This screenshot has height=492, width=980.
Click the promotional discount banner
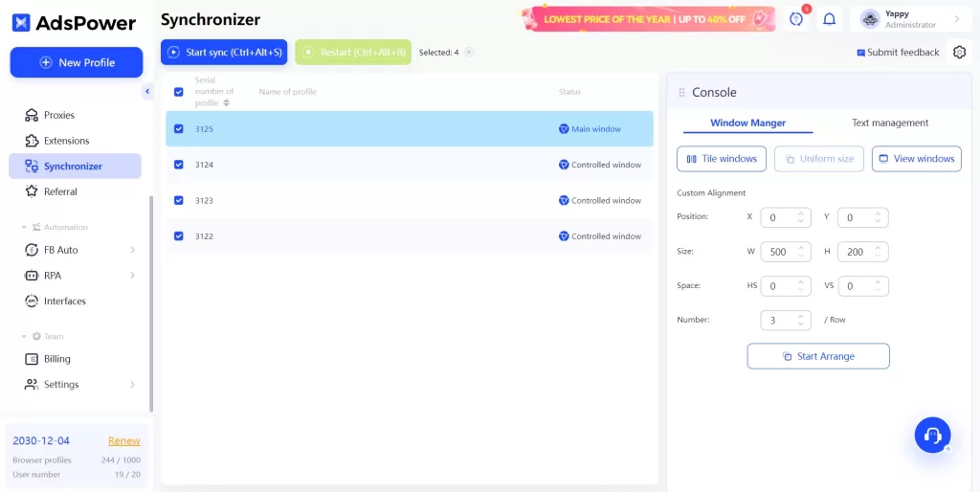tap(648, 19)
